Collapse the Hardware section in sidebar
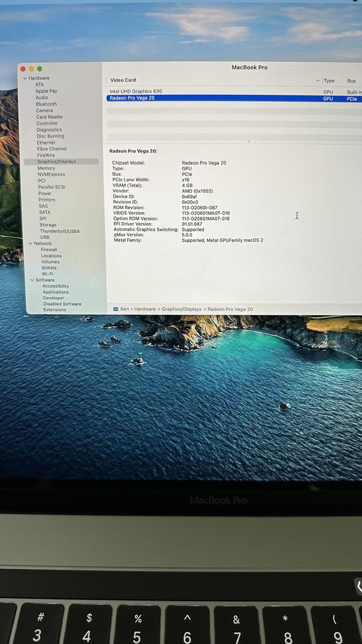The width and height of the screenshot is (362, 644). pos(25,78)
